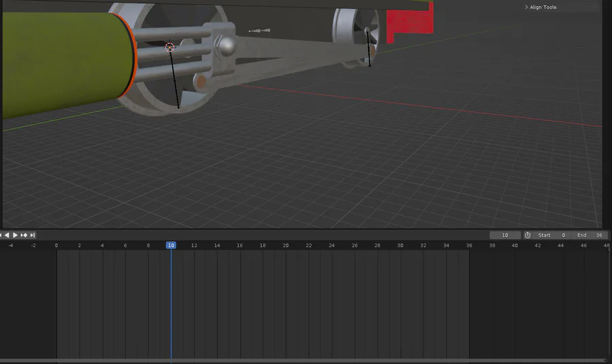The height and width of the screenshot is (364, 612).
Task: Click frame 20 on the timeline ruler
Action: point(286,245)
